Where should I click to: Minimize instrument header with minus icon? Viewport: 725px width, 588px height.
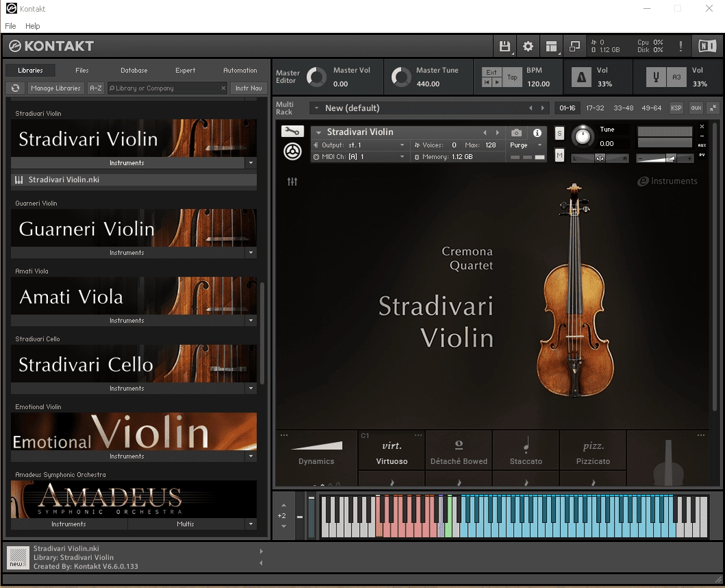pyautogui.click(x=702, y=136)
